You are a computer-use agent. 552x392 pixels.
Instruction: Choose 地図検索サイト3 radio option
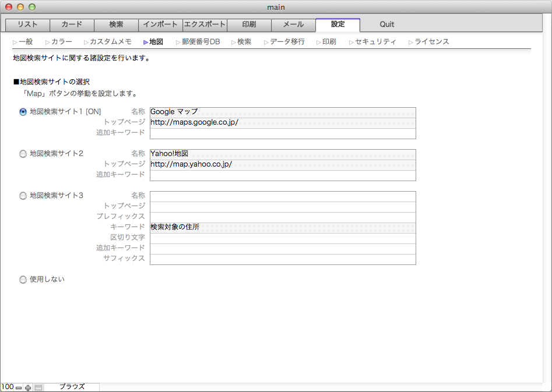[23, 196]
